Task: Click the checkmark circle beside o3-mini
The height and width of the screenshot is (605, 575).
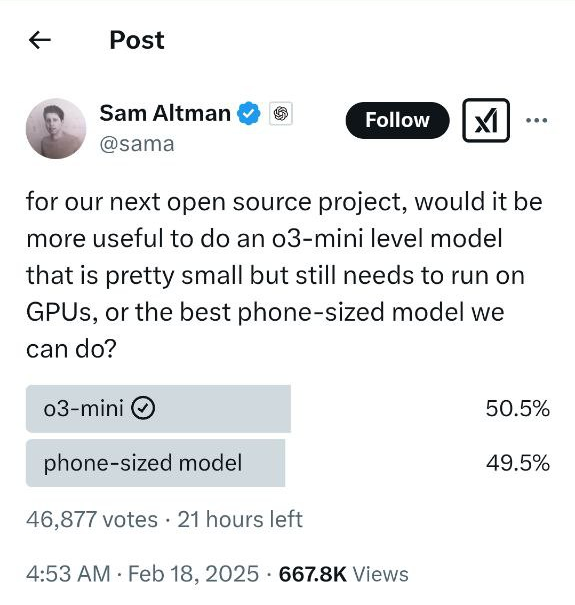Action: point(143,408)
